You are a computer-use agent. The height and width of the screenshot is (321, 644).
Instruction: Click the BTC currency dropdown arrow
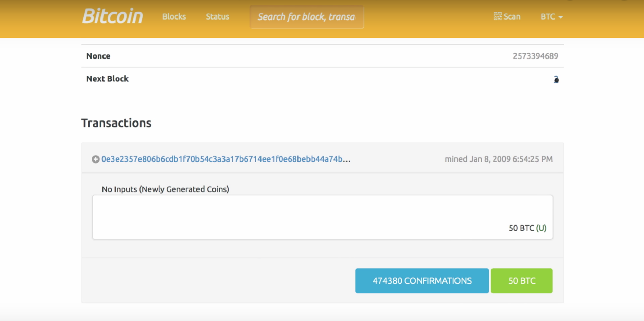pyautogui.click(x=561, y=17)
